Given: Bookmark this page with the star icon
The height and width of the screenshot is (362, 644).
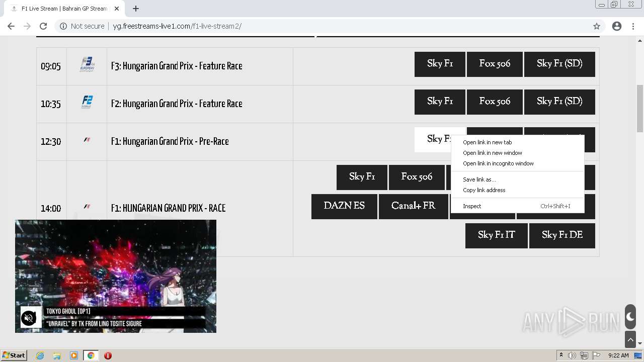Looking at the screenshot, I should tap(597, 26).
